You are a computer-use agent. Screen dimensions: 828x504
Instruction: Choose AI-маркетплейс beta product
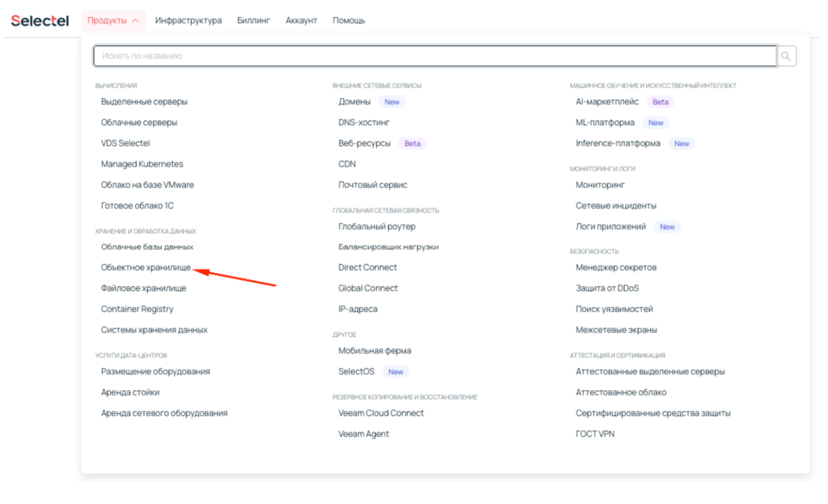pyautogui.click(x=607, y=101)
